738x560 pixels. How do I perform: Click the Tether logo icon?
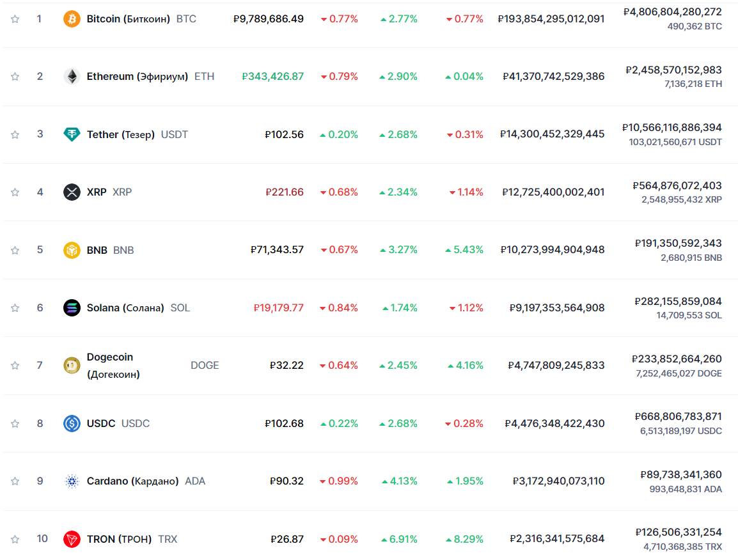tap(72, 134)
